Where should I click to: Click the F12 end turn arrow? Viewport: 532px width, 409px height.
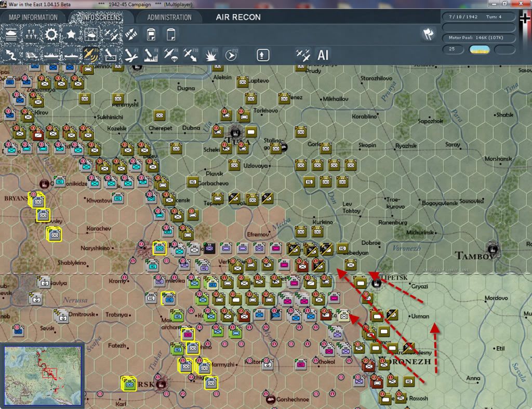pyautogui.click(x=231, y=55)
